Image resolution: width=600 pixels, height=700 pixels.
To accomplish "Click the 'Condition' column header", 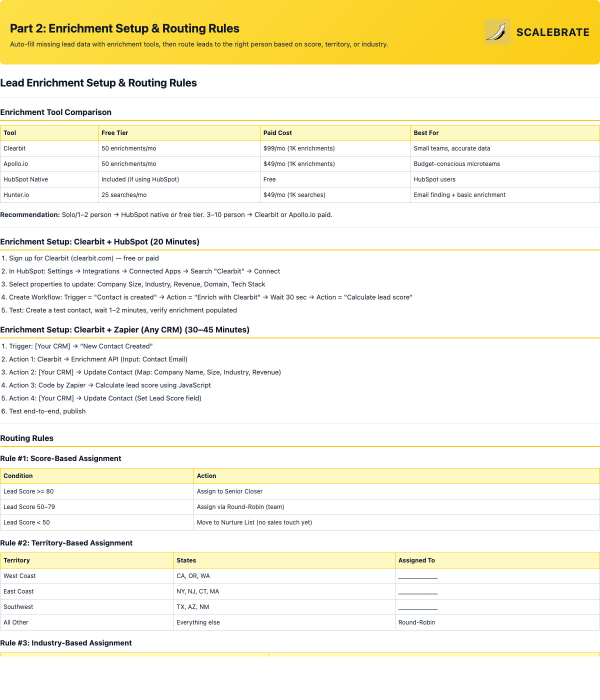I will [x=97, y=476].
